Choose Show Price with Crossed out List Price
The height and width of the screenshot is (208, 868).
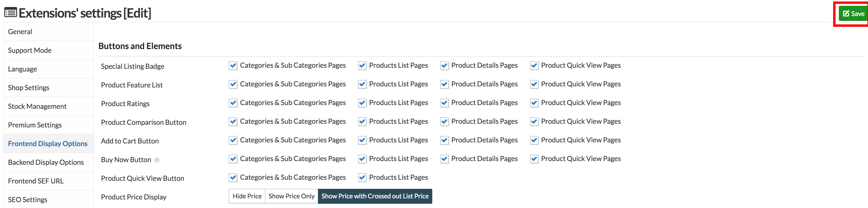click(x=375, y=196)
